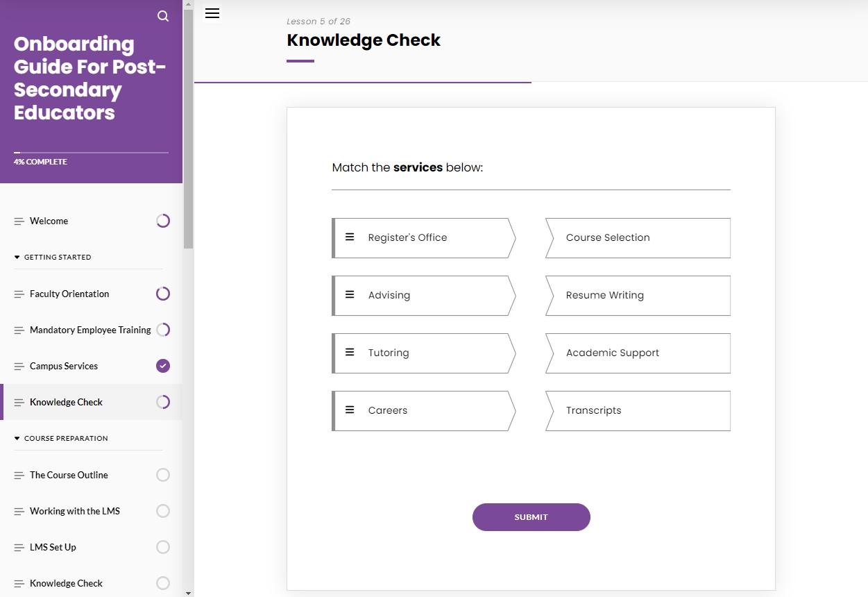
Task: Click the sidebar scroll down arrow
Action: coord(188,592)
